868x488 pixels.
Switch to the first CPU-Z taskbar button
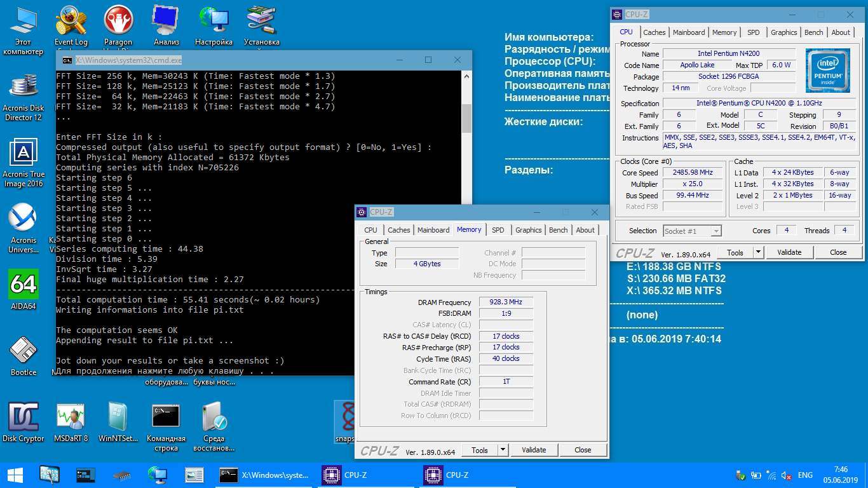coord(367,475)
